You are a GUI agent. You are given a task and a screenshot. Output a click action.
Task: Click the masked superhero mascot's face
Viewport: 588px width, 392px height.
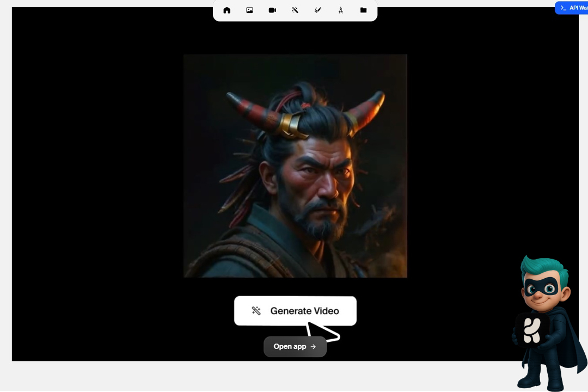543,287
